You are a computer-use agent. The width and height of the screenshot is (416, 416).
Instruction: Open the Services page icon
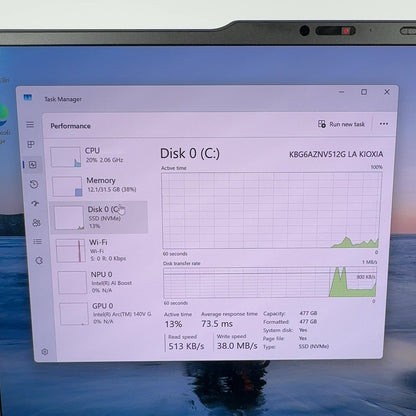point(39,261)
